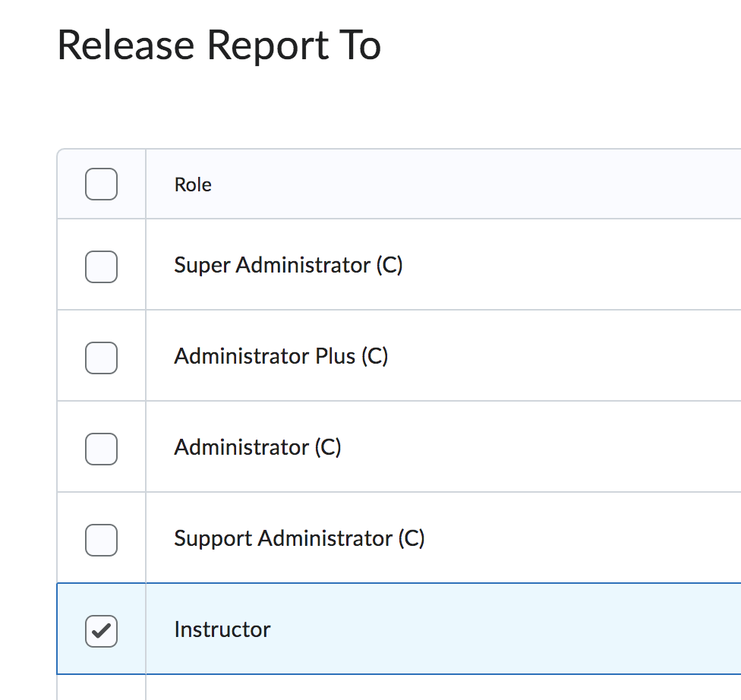Click the Instructor role label text
The width and height of the screenshot is (741, 700).
pyautogui.click(x=222, y=629)
